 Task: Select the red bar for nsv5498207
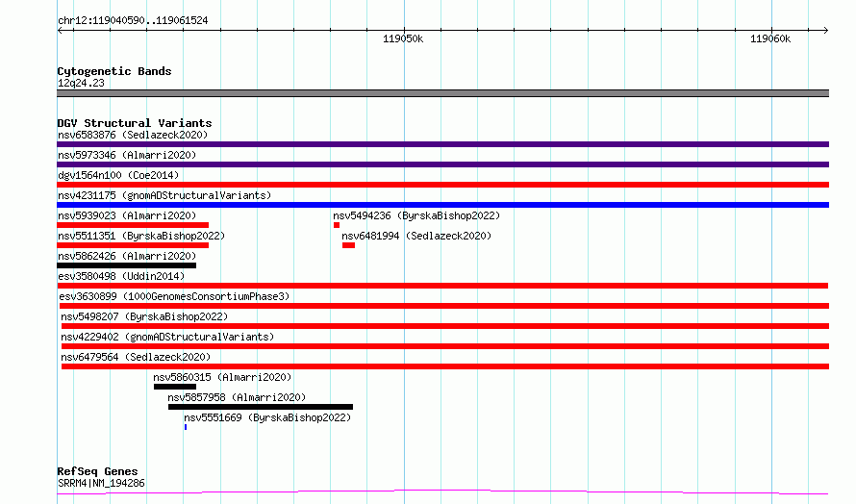click(x=445, y=326)
